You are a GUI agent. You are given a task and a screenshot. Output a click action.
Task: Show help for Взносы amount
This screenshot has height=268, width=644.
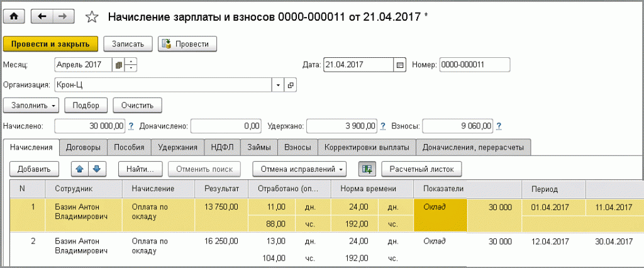pos(498,126)
